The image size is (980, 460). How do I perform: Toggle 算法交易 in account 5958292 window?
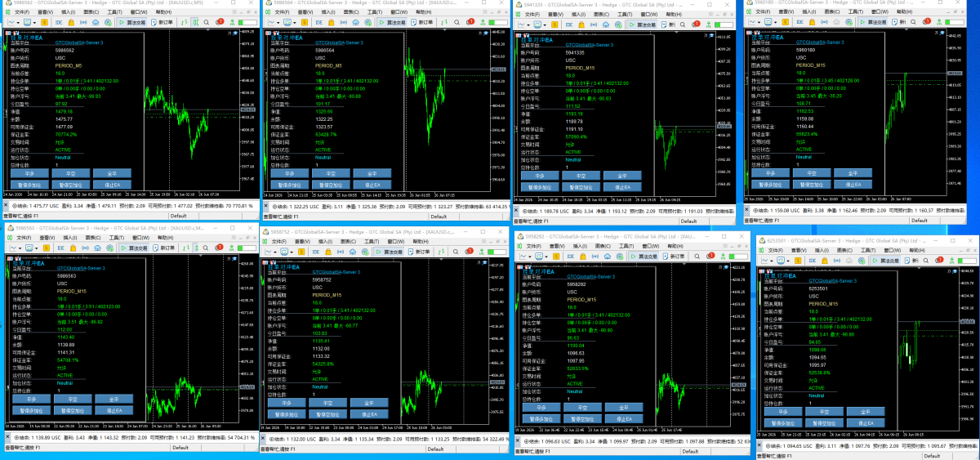pyautogui.click(x=644, y=257)
